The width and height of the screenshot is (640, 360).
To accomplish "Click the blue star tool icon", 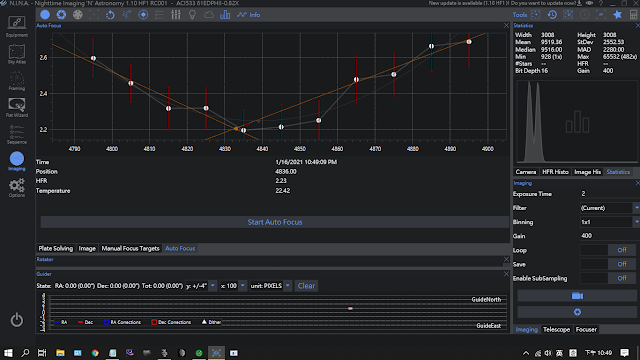I will point(617,15).
